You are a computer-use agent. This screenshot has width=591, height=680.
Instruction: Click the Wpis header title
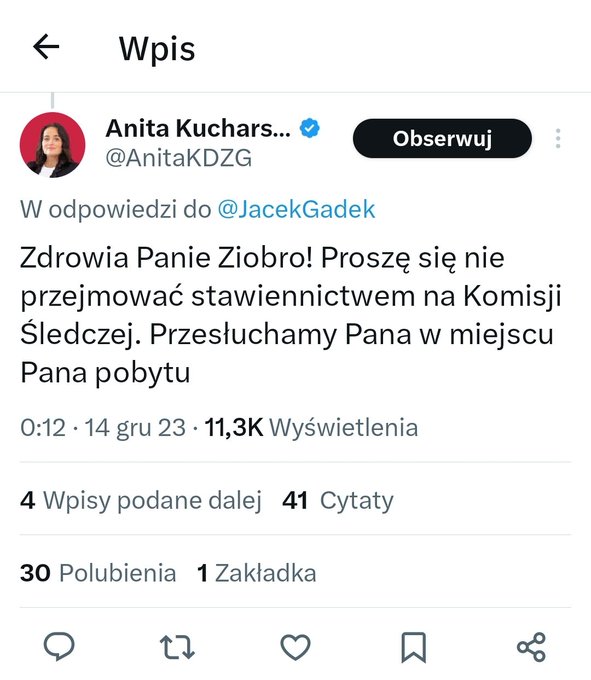coord(157,49)
